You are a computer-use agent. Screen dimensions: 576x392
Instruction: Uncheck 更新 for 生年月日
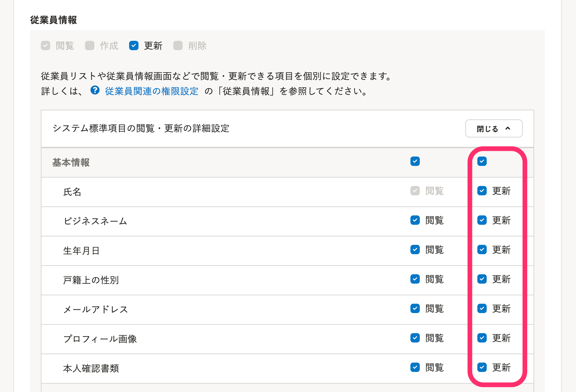tap(482, 250)
